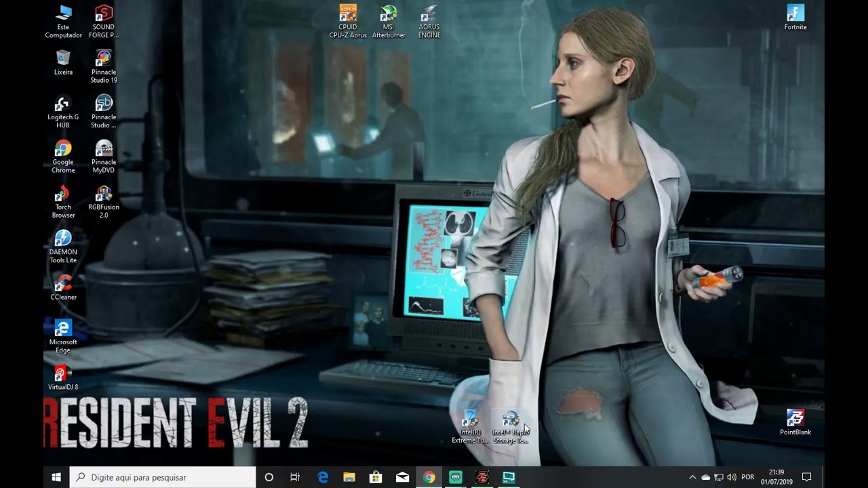The width and height of the screenshot is (868, 488).
Task: Open the red Z app on taskbar
Action: pos(482,477)
